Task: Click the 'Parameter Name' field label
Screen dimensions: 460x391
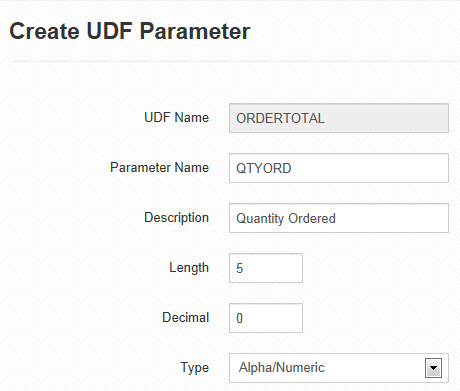Action: (159, 168)
